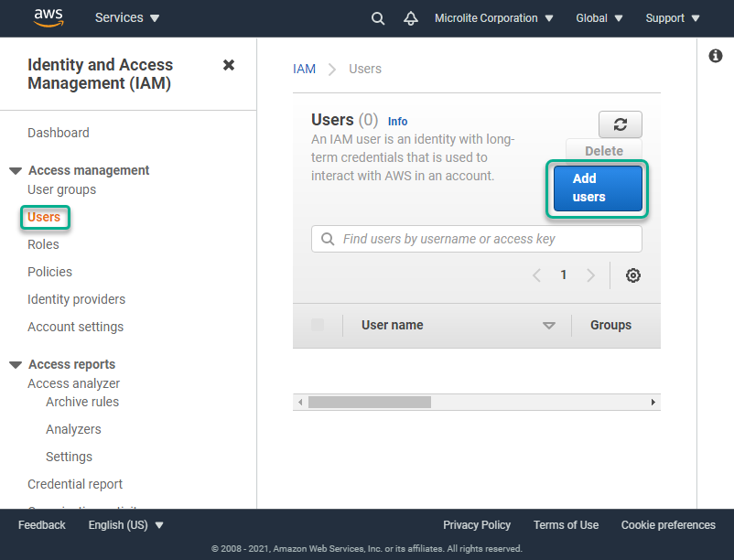
Task: Open access analyzer Settings in sidebar
Action: (x=69, y=457)
